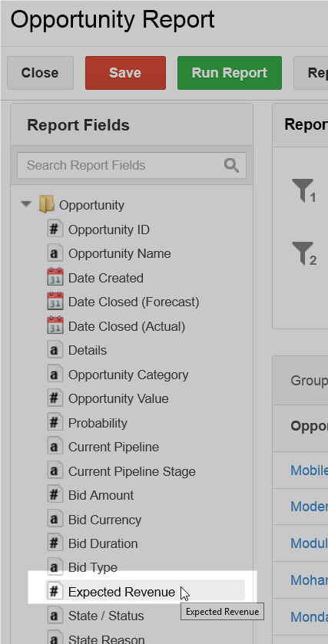Collapse the Opportunity tree node
Viewport: 328px width, 644px height.
pos(26,204)
